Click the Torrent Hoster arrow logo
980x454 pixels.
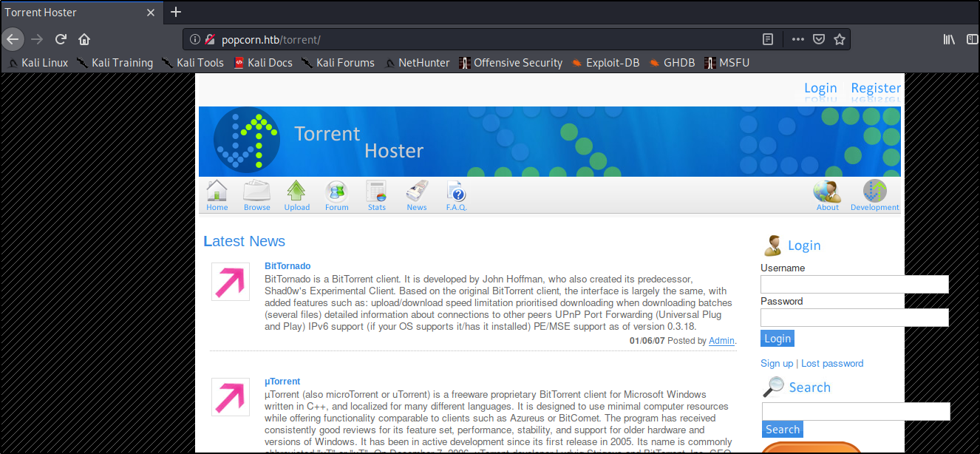pos(247,140)
